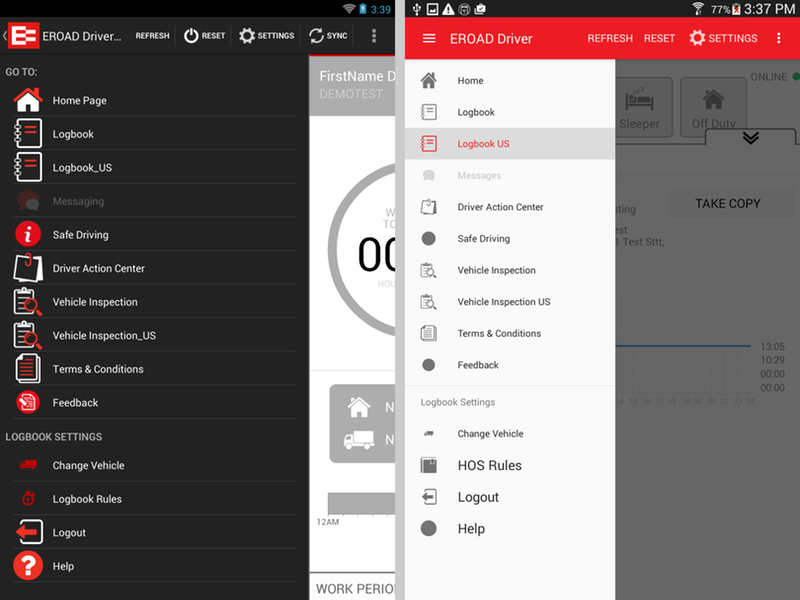Viewport: 800px width, 600px height.
Task: Open Vehicle Inspection_US in dark menu
Action: pyautogui.click(x=155, y=336)
